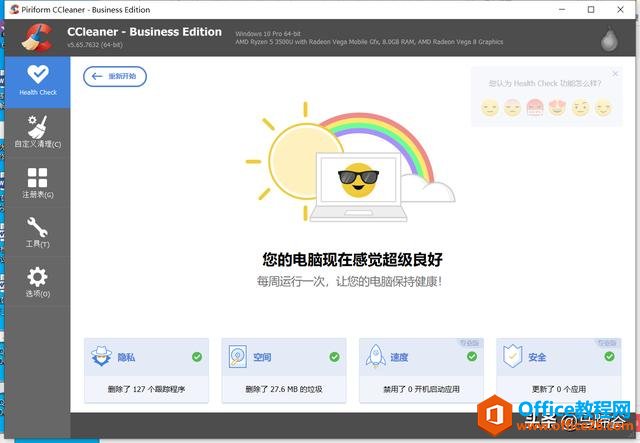Open the 删除了 27.6 MB 的垃圾 result

pos(284,389)
